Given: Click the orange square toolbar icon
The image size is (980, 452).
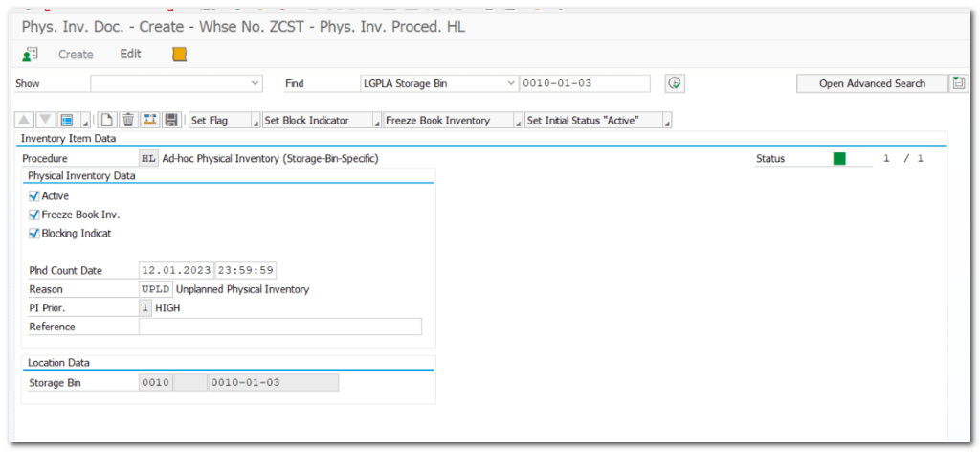Looking at the screenshot, I should click(180, 55).
